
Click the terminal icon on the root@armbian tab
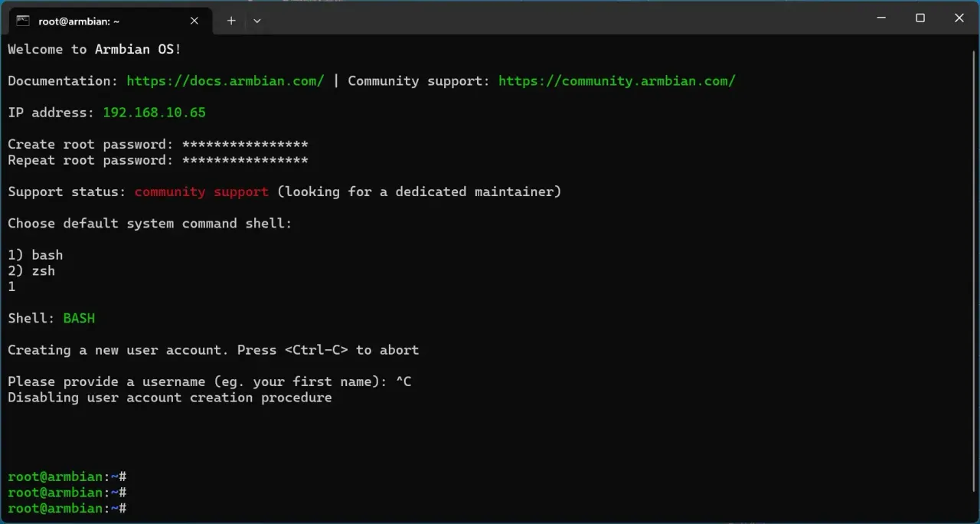23,21
